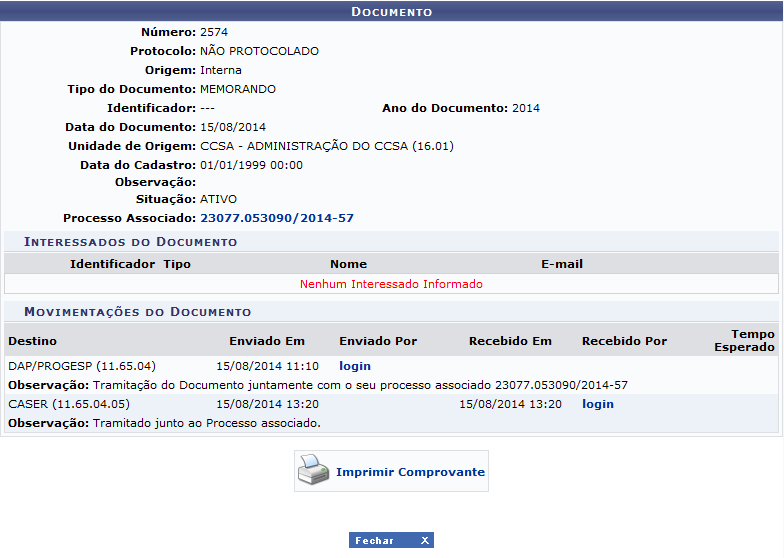Click the document number 2574
This screenshot has width=784, height=558.
214,32
